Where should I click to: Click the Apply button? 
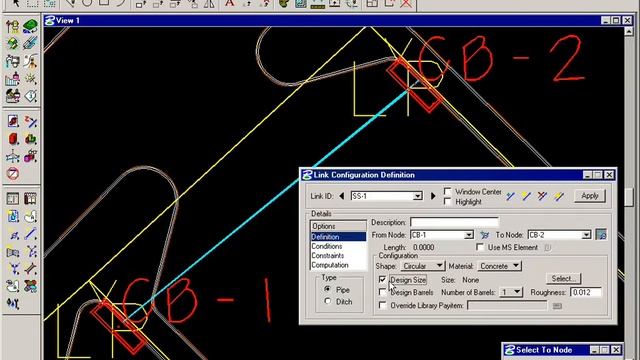[x=589, y=196]
